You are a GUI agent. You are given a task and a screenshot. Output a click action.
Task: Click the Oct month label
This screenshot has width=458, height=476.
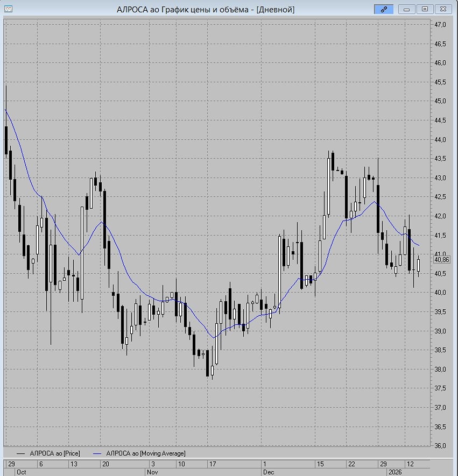coord(22,472)
